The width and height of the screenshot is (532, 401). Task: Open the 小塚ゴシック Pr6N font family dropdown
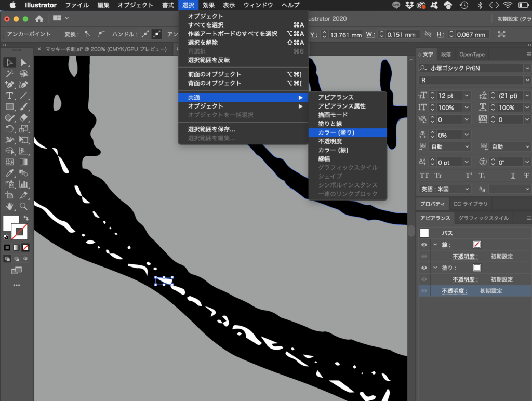pos(527,68)
